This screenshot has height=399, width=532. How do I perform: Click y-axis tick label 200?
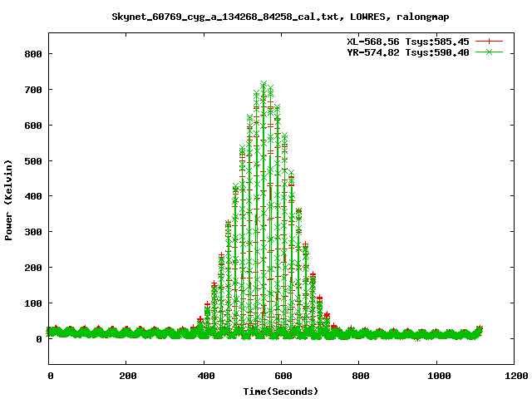pos(33,268)
